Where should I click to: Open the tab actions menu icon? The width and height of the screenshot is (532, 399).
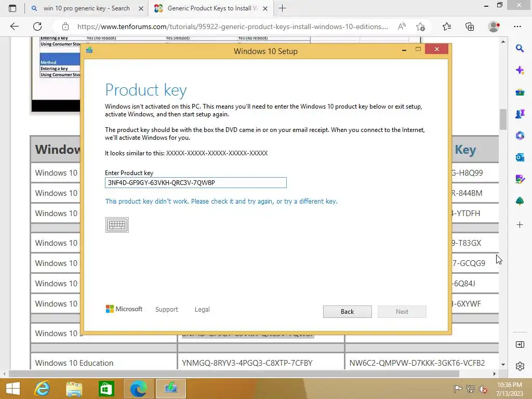click(12, 8)
